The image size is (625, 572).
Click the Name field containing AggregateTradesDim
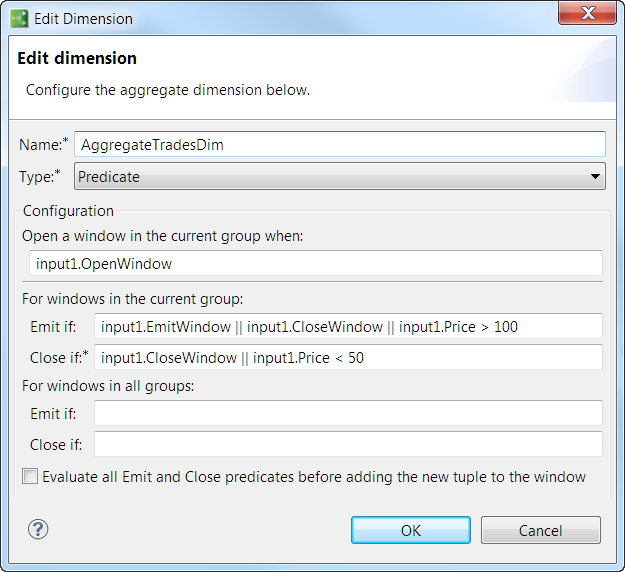coord(340,144)
